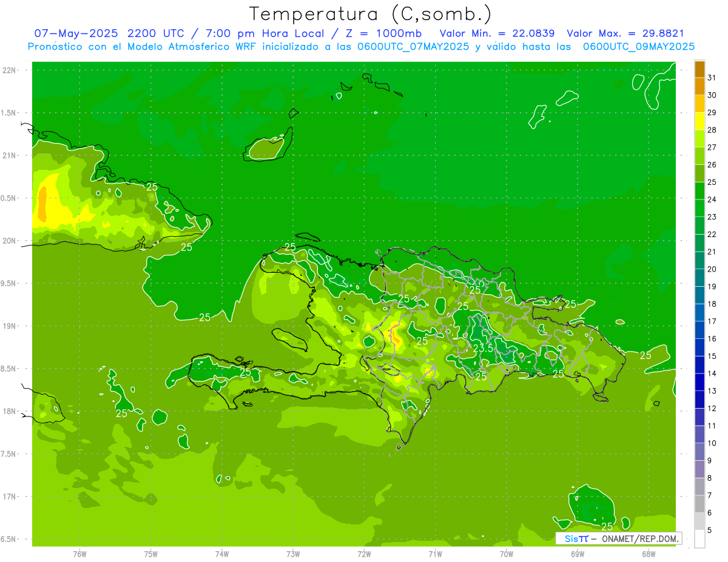
Task: Click the "21N" latitude axis label
Action: pyautogui.click(x=10, y=156)
